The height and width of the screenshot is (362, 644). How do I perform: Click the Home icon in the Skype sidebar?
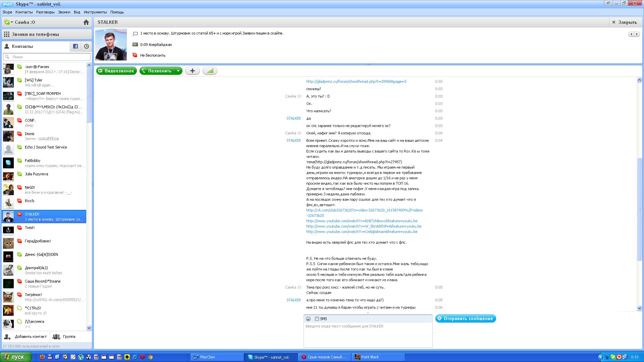pyautogui.click(x=86, y=22)
